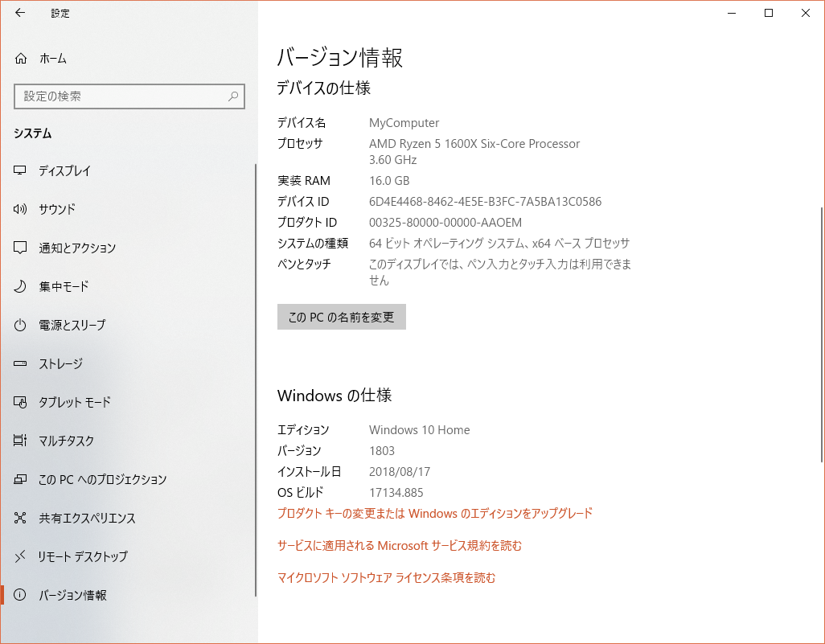
Task: Click the Windows の仕様 heading
Action: pos(335,395)
